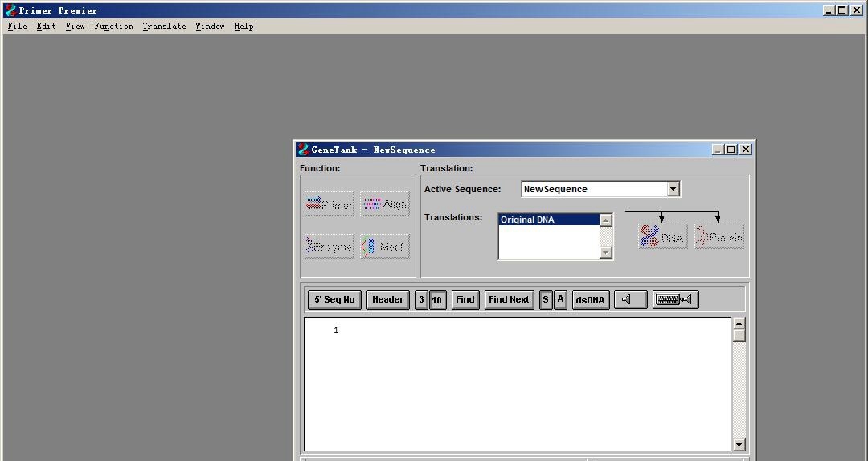Image resolution: width=868 pixels, height=461 pixels.
Task: Click the Find button
Action: [465, 300]
